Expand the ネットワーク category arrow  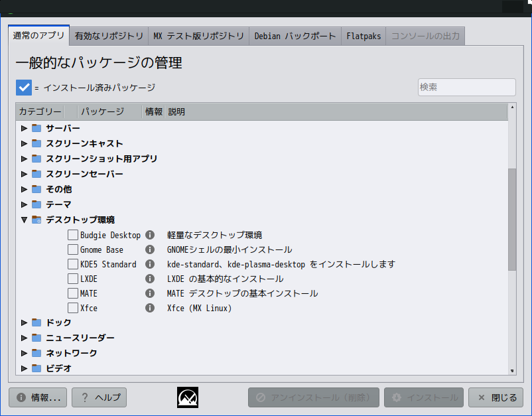[24, 353]
